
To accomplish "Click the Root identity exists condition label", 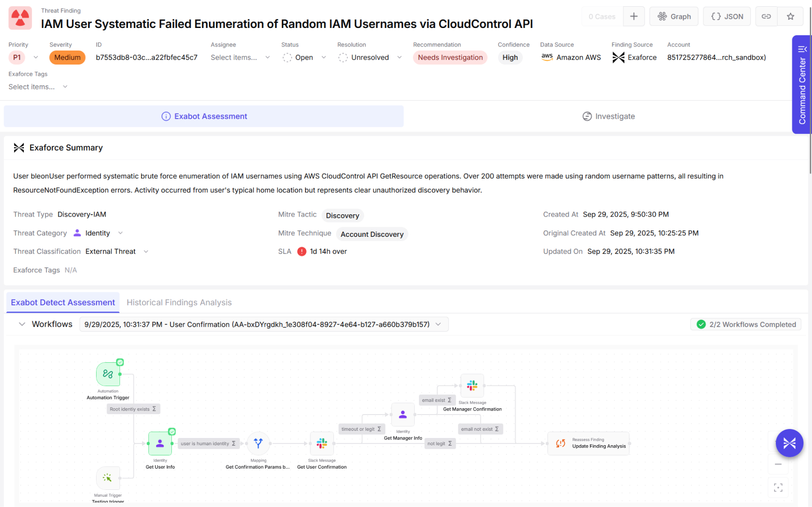I will (x=133, y=409).
